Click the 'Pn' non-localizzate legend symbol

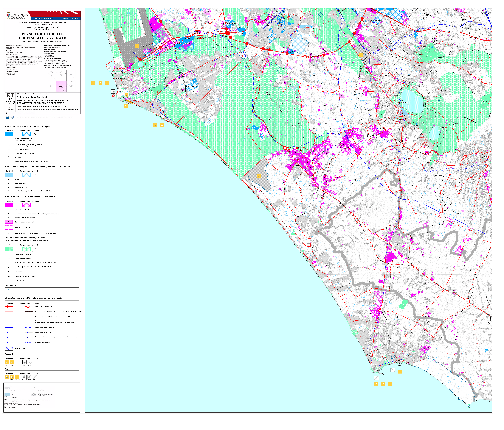click(35, 205)
